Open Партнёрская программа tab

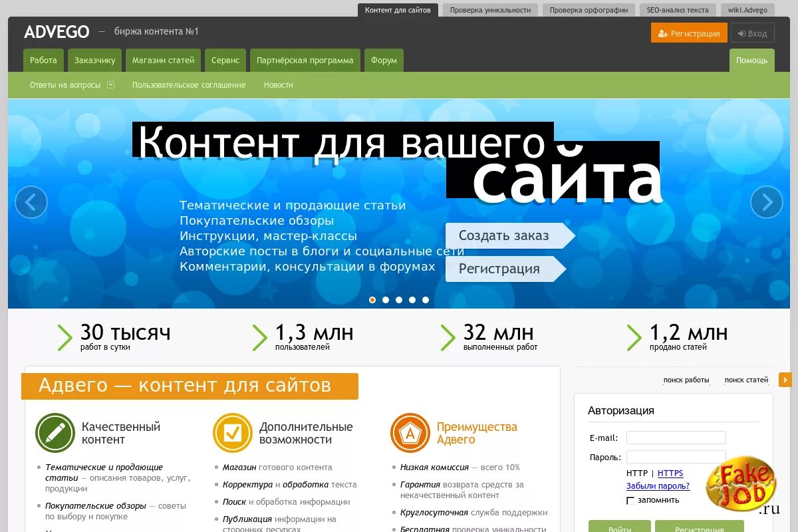tap(305, 60)
